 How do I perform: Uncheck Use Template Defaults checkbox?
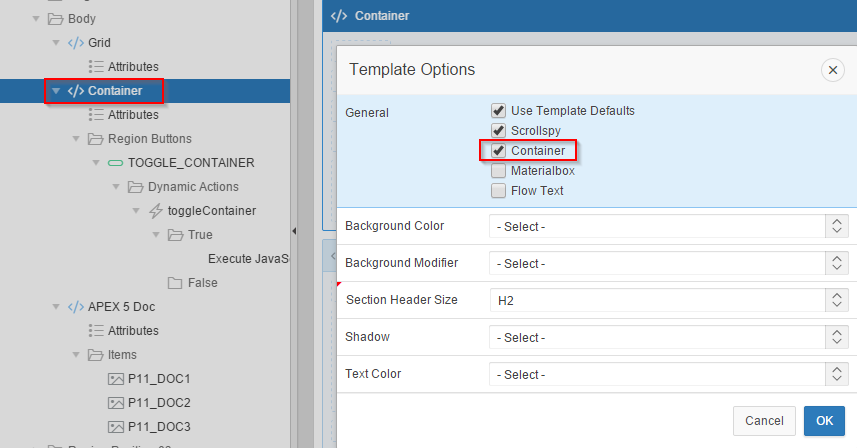pyautogui.click(x=498, y=111)
